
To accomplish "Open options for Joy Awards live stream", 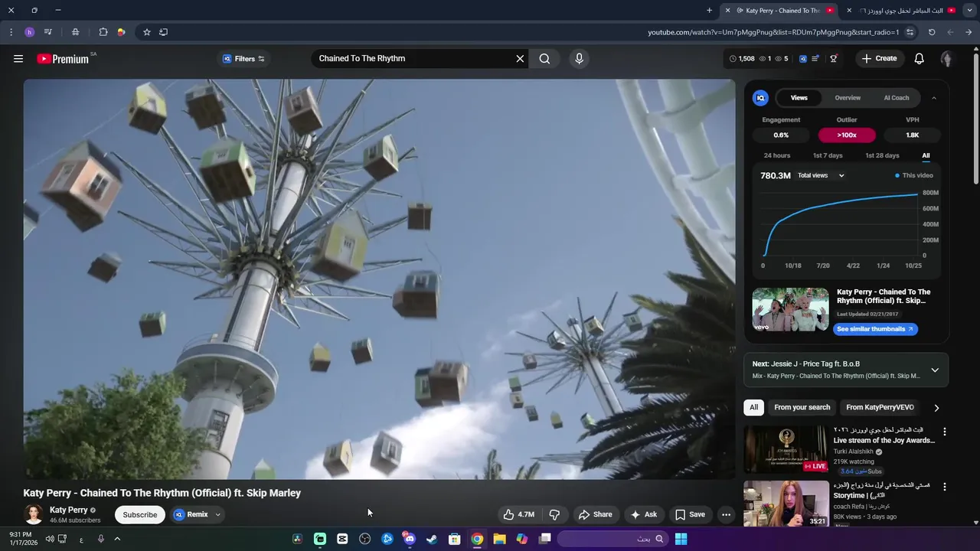I will (x=944, y=432).
